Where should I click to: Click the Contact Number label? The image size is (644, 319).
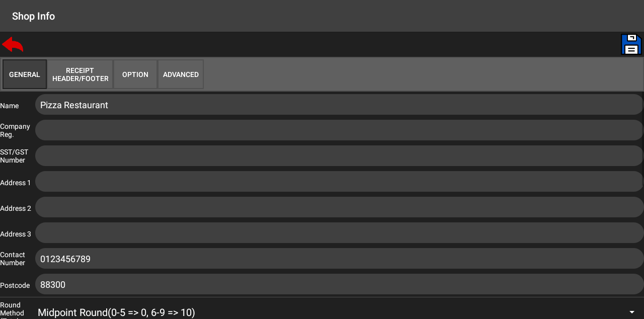click(x=13, y=259)
